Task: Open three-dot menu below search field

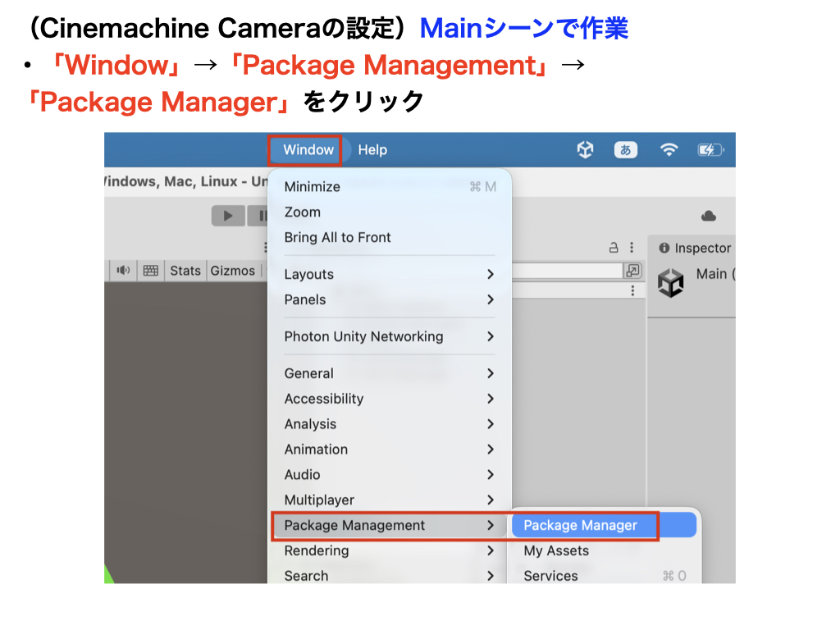Action: (632, 290)
